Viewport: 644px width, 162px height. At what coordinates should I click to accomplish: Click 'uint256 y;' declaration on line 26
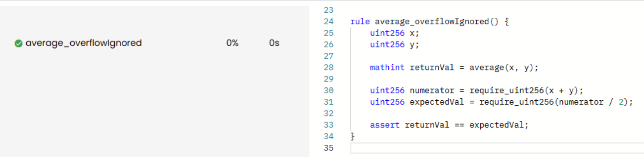click(x=394, y=44)
